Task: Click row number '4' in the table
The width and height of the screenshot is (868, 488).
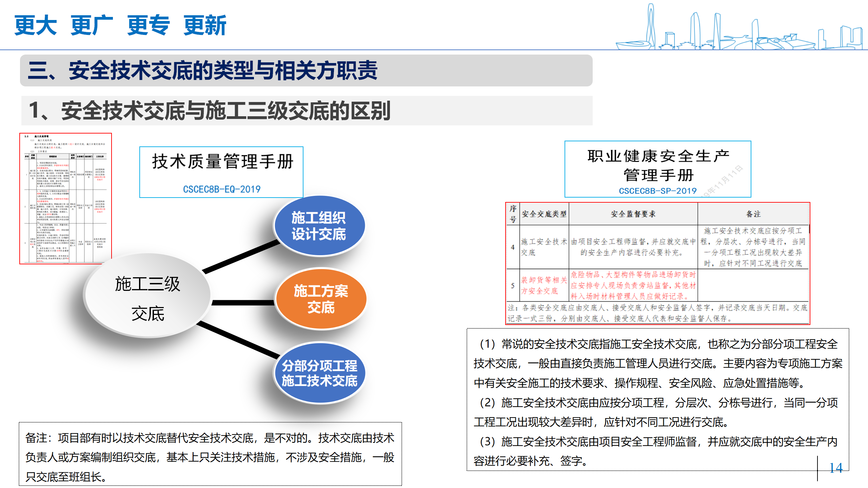Action: tap(513, 247)
